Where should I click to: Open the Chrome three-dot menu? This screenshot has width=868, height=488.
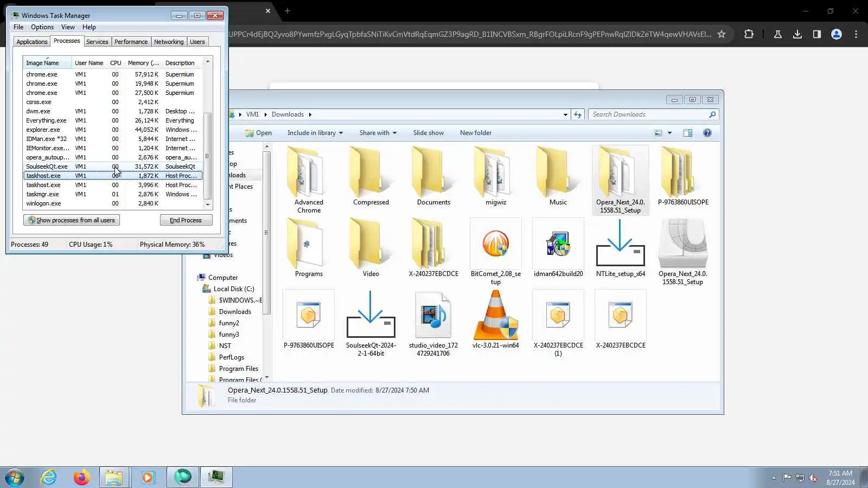(856, 34)
